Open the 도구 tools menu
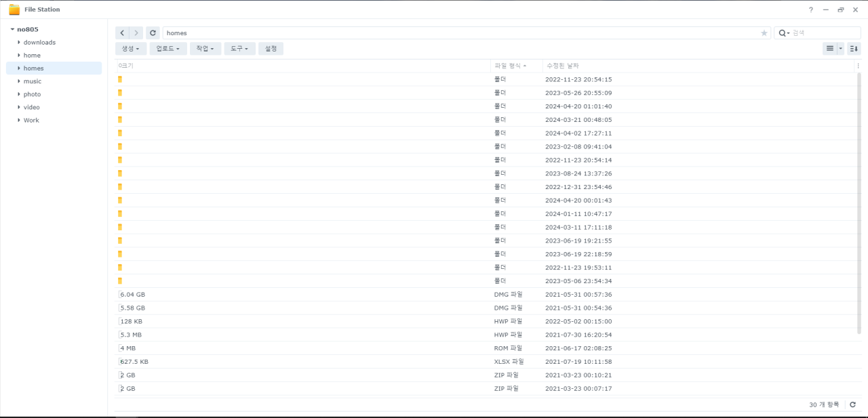868x418 pixels. click(x=239, y=49)
